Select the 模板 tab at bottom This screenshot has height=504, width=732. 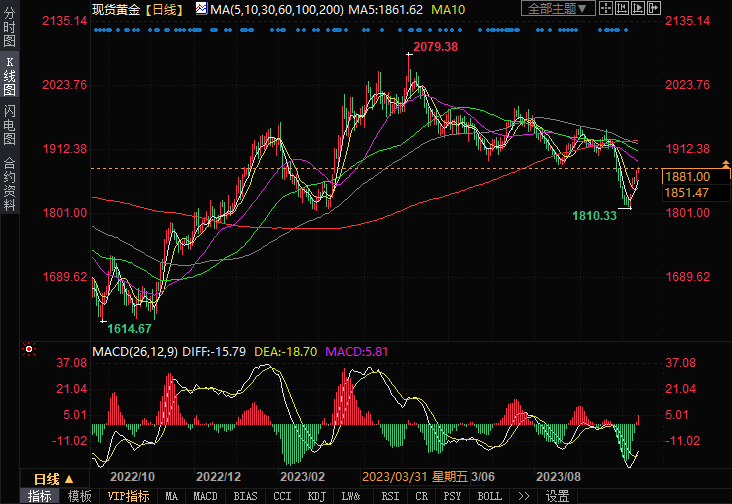80,496
